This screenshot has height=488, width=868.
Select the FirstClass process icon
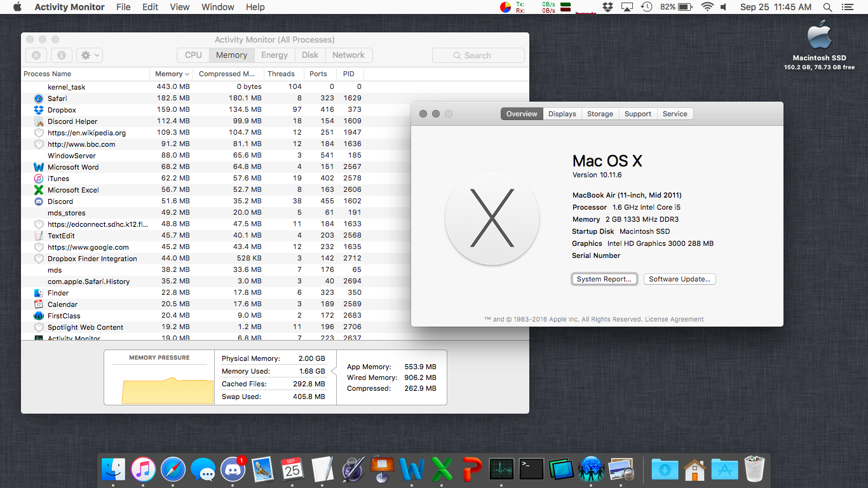click(x=38, y=316)
